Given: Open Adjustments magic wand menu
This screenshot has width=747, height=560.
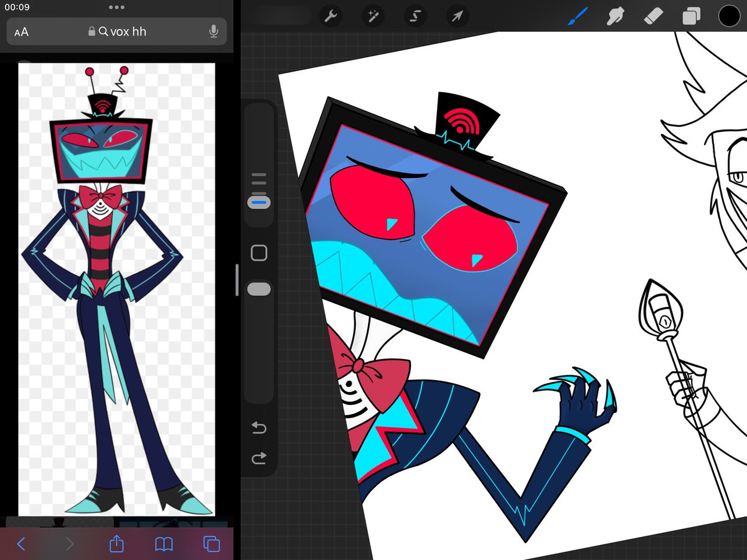Looking at the screenshot, I should [374, 16].
